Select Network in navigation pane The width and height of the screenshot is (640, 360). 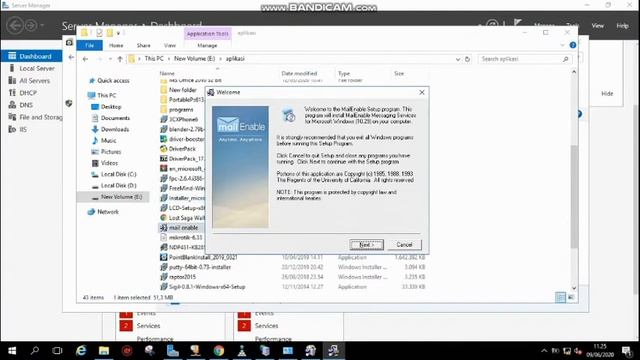coord(108,212)
